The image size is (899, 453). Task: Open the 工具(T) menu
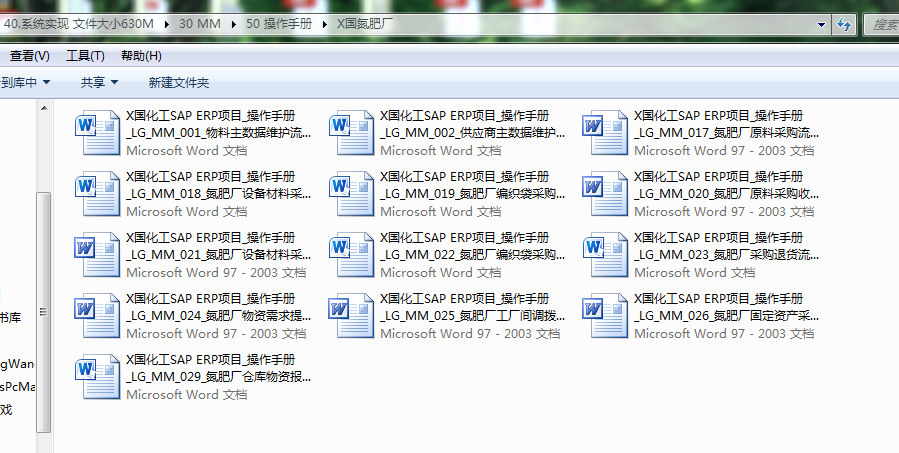[85, 55]
